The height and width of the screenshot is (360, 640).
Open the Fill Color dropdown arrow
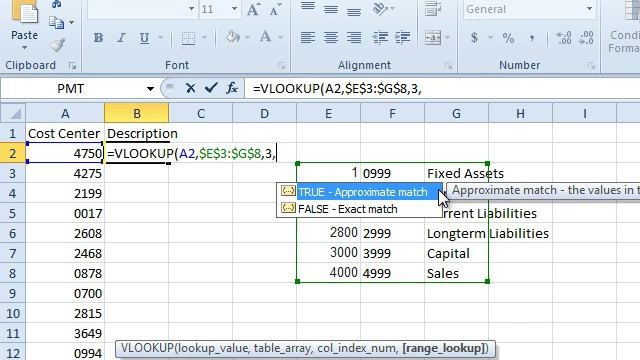click(247, 38)
